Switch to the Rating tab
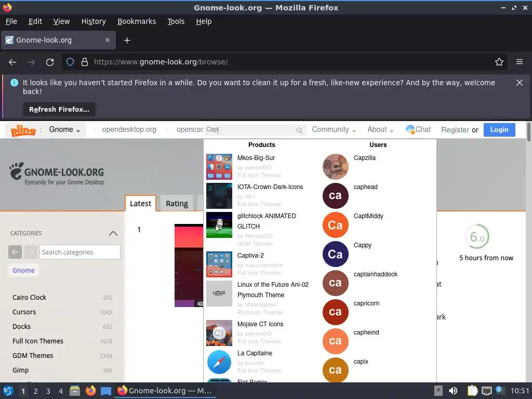The width and height of the screenshot is (532, 399). pyautogui.click(x=177, y=204)
